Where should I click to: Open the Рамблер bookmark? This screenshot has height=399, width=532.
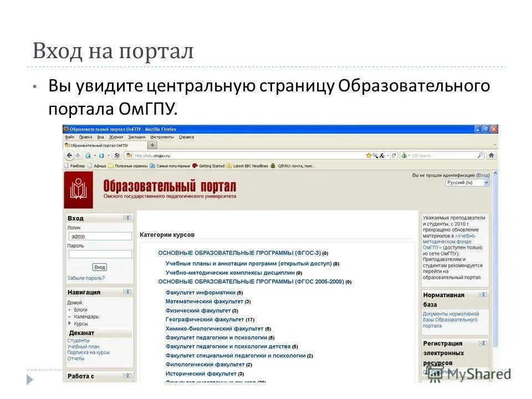click(x=74, y=166)
